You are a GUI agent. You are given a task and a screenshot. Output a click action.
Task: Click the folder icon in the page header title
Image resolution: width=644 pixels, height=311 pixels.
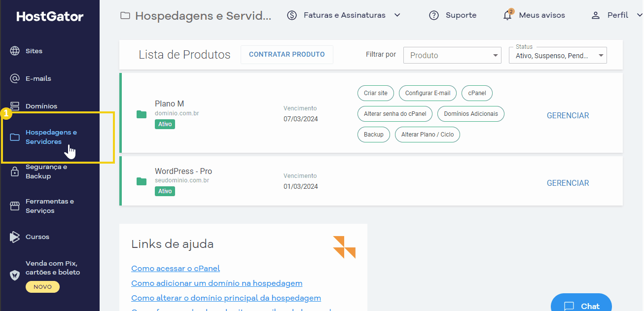125,16
